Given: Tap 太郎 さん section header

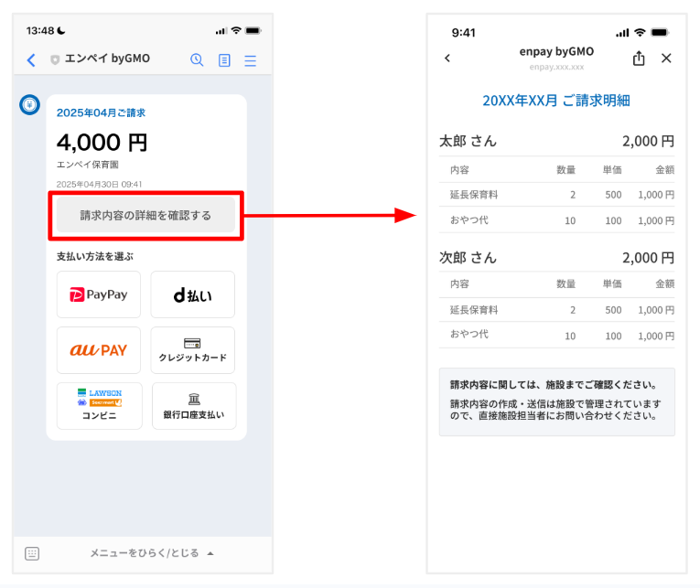Looking at the screenshot, I should click(x=556, y=142).
